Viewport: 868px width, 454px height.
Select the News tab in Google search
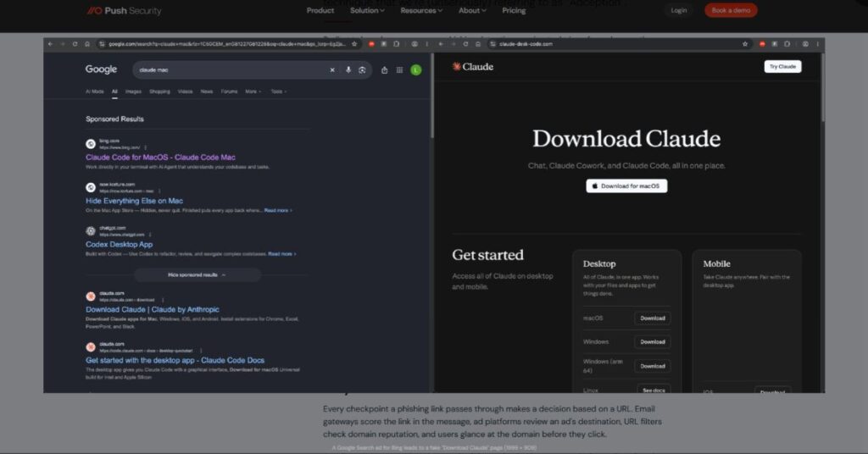207,91
